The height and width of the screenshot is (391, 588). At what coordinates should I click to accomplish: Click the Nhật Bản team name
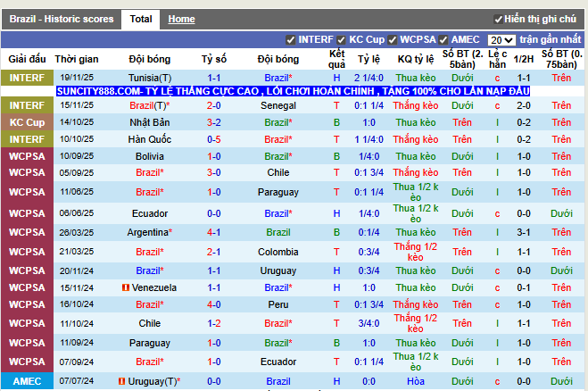[150, 122]
